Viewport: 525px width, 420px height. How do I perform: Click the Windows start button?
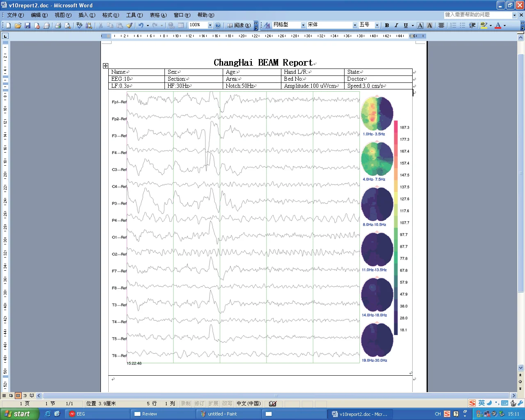18,414
